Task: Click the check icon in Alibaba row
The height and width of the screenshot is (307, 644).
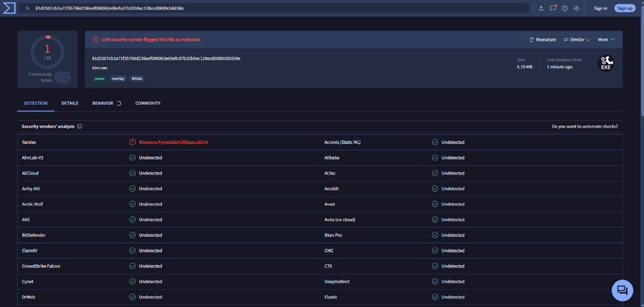Action: click(x=435, y=157)
